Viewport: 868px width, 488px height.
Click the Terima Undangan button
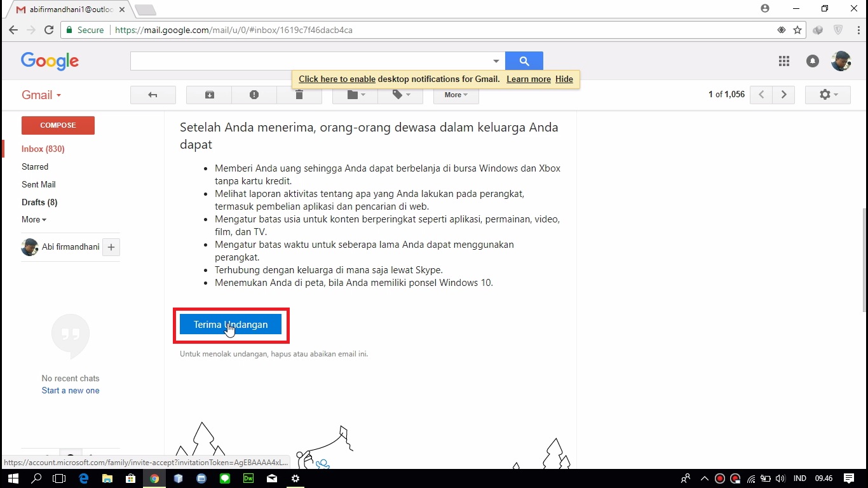click(231, 325)
